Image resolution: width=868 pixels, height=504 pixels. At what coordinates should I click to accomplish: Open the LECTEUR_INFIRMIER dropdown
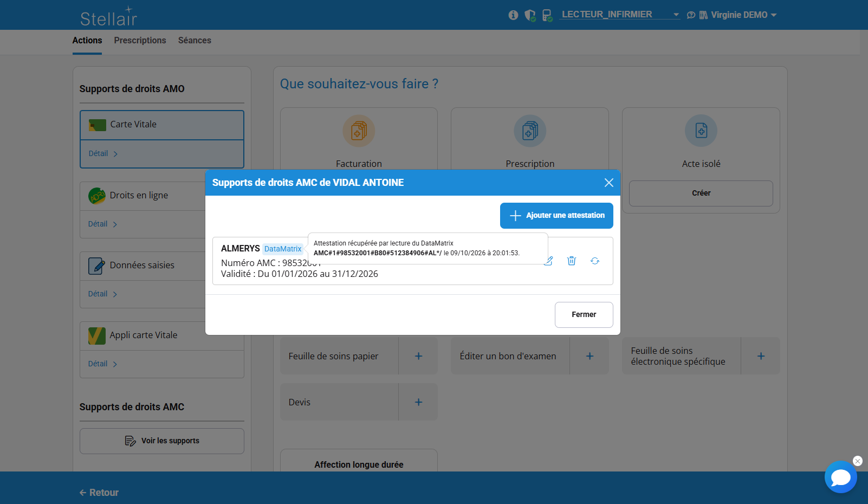620,15
